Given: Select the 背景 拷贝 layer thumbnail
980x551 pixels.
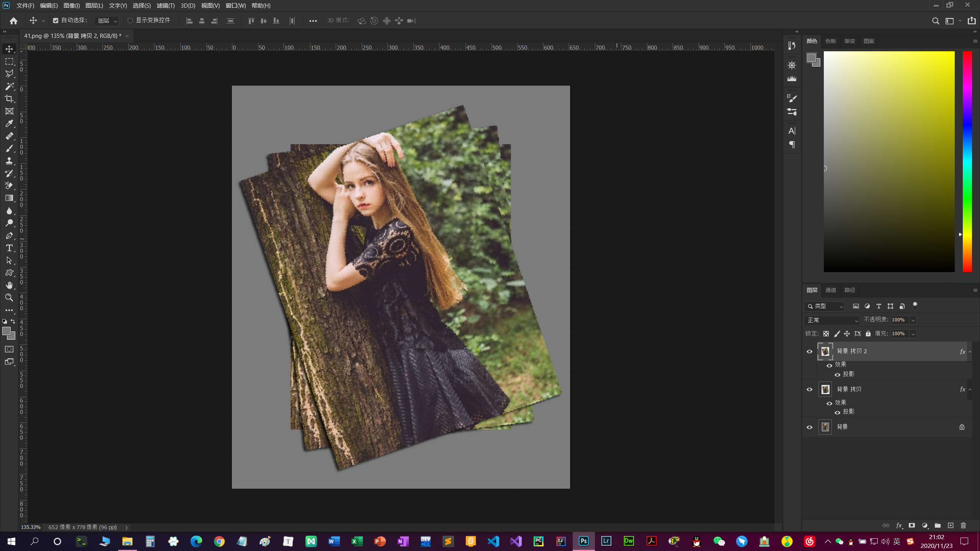Looking at the screenshot, I should point(825,390).
